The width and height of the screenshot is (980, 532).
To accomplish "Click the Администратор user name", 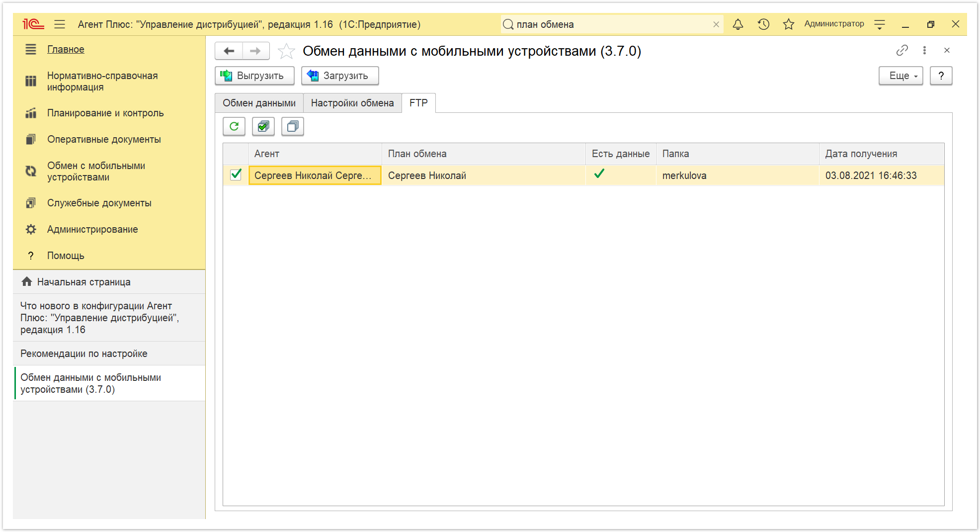I will (834, 24).
